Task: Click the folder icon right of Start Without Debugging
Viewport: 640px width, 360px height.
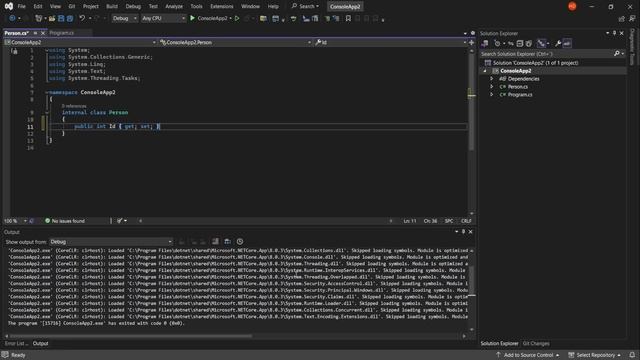Action: pos(263,18)
